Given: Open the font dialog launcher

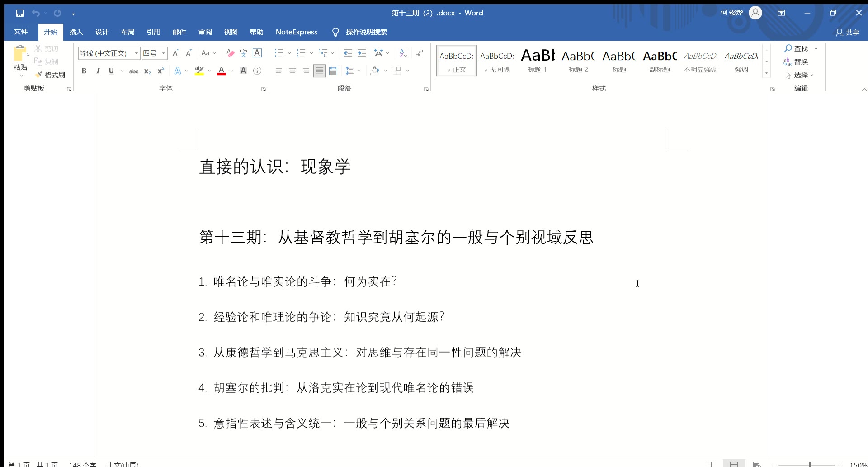Looking at the screenshot, I should [x=263, y=89].
